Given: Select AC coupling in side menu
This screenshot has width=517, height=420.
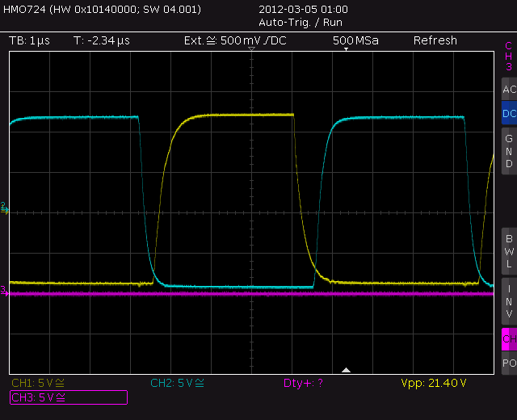Looking at the screenshot, I should click(x=509, y=90).
